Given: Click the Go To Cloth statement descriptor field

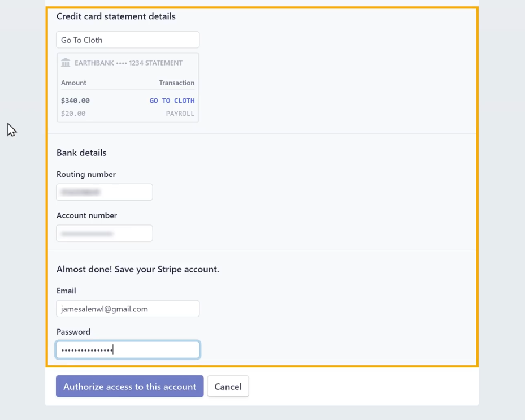Looking at the screenshot, I should coord(128,40).
